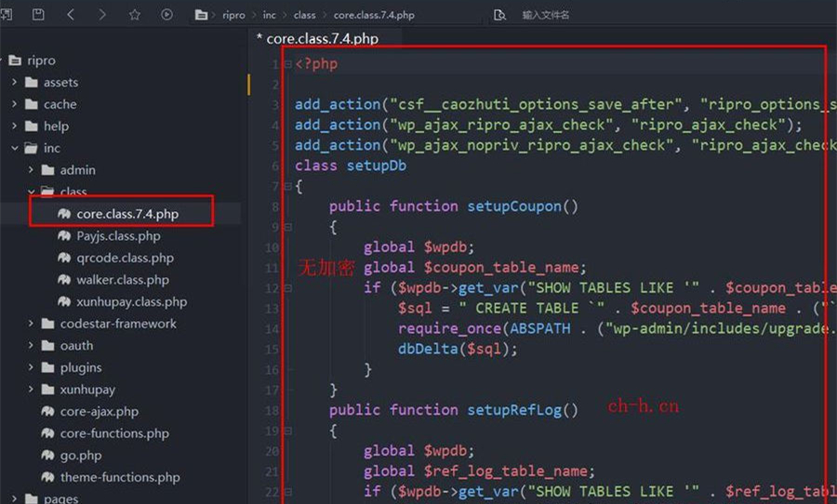Collapse the inc folder
This screenshot has width=837, height=504.
[15, 148]
